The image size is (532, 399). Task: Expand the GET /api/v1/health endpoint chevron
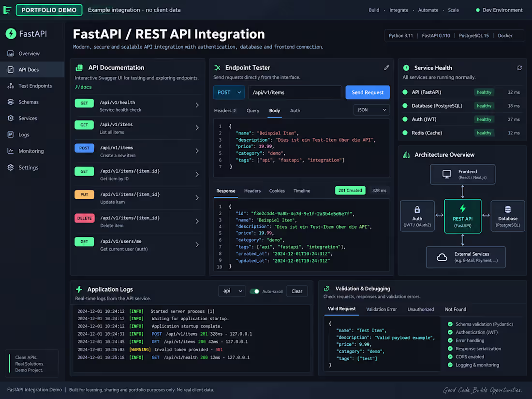pyautogui.click(x=197, y=105)
